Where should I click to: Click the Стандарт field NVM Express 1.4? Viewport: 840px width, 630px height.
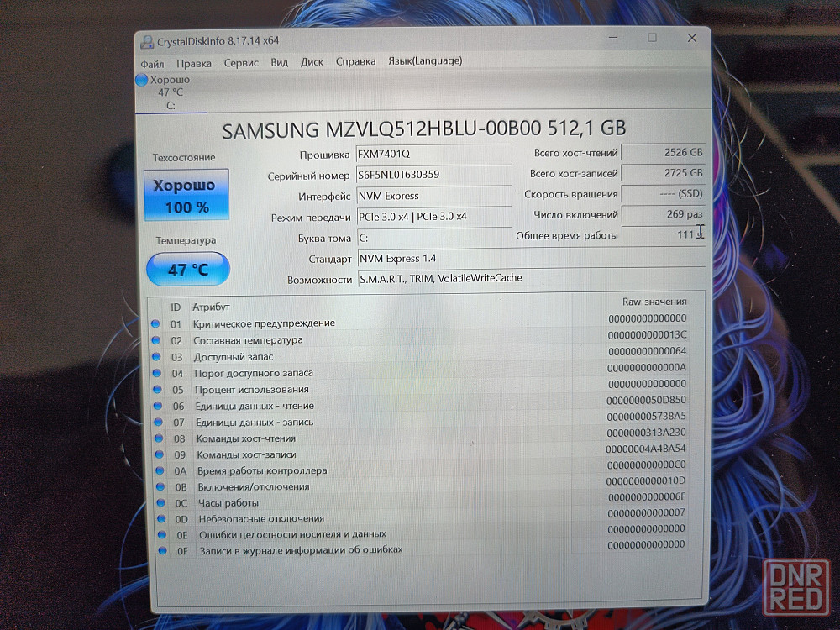click(532, 258)
